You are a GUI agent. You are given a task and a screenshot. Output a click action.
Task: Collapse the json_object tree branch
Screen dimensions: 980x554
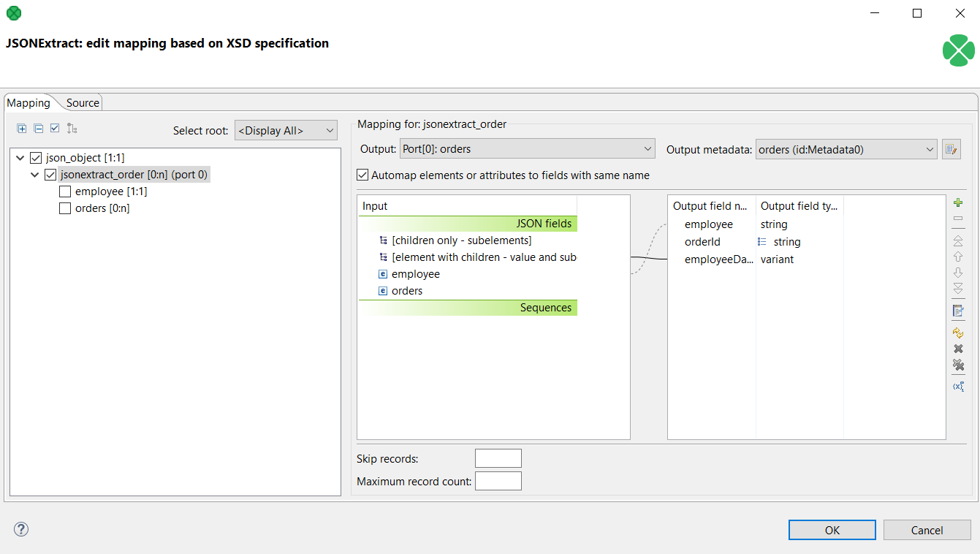[20, 157]
